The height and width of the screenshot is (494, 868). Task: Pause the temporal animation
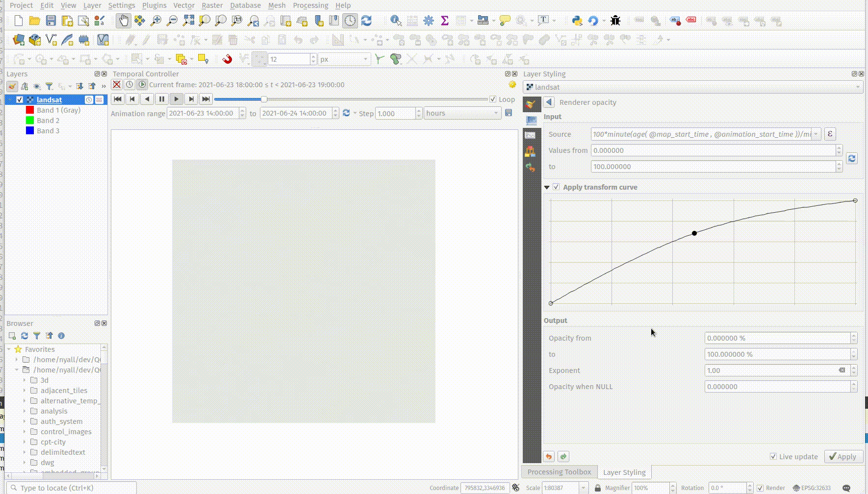pos(162,99)
